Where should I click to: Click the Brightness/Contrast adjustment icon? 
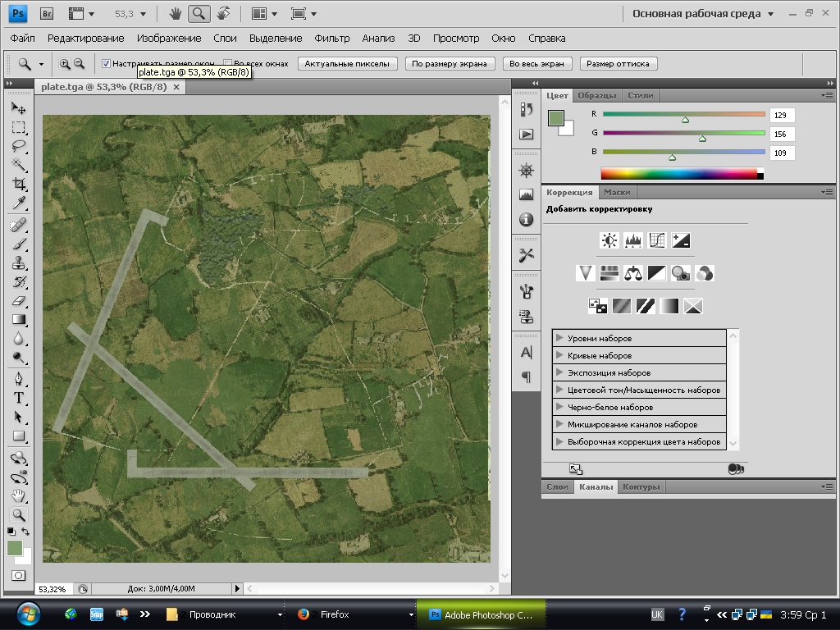click(x=609, y=240)
